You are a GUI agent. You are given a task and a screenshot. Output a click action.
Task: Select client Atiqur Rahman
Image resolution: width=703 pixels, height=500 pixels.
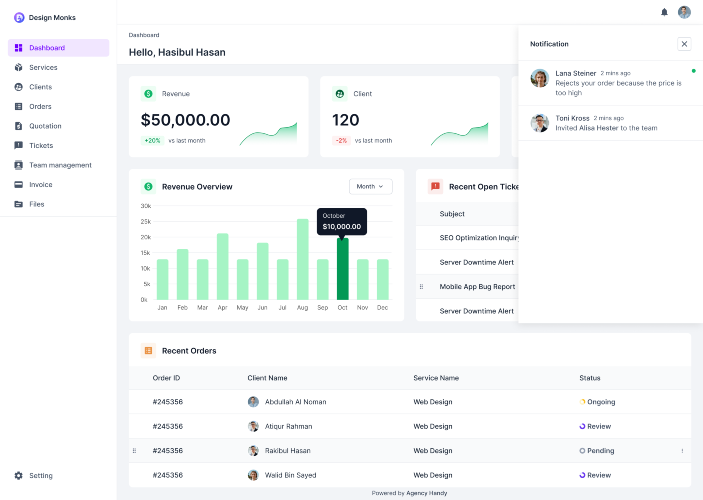[288, 426]
